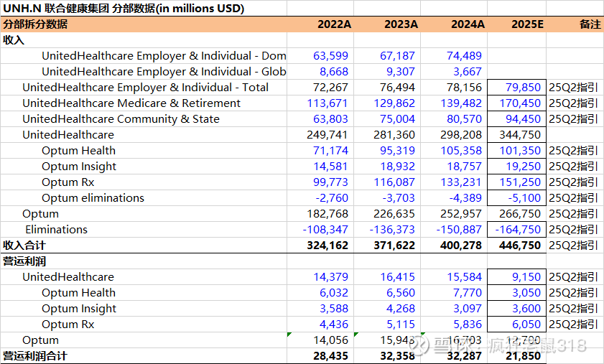Click the cell showing 9,307
Image resolution: width=604 pixels, height=364 pixels.
click(x=401, y=72)
